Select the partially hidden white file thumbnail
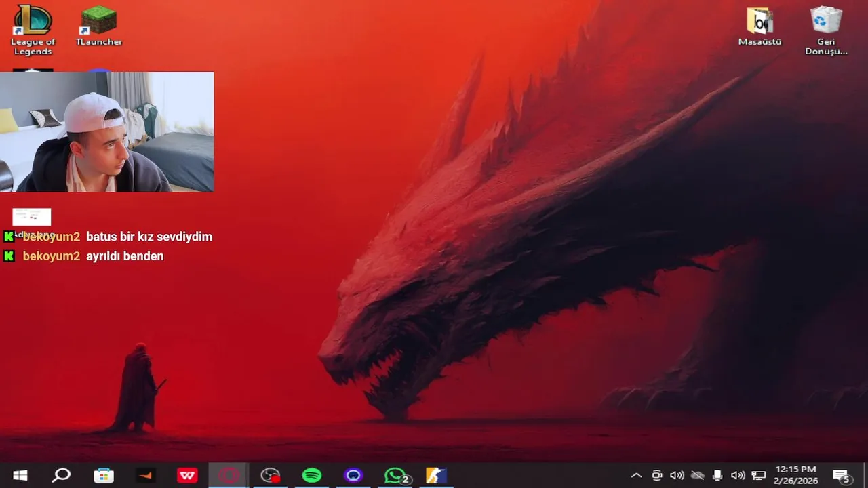Viewport: 868px width, 488px height. [x=32, y=217]
